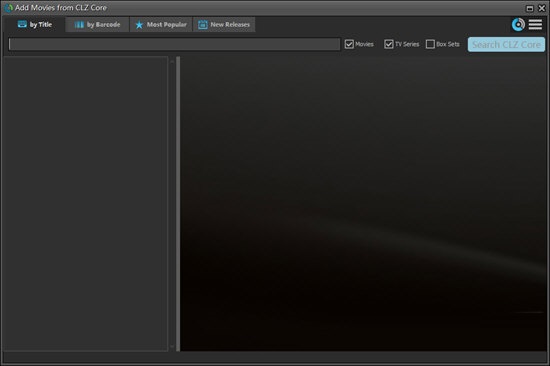Open the by Barcode tab

(97, 25)
